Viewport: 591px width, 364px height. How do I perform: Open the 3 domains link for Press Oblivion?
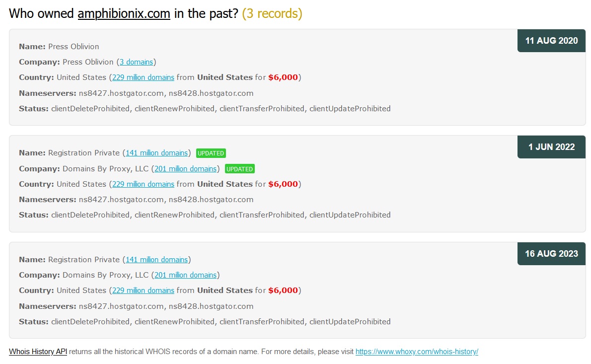[x=137, y=62]
